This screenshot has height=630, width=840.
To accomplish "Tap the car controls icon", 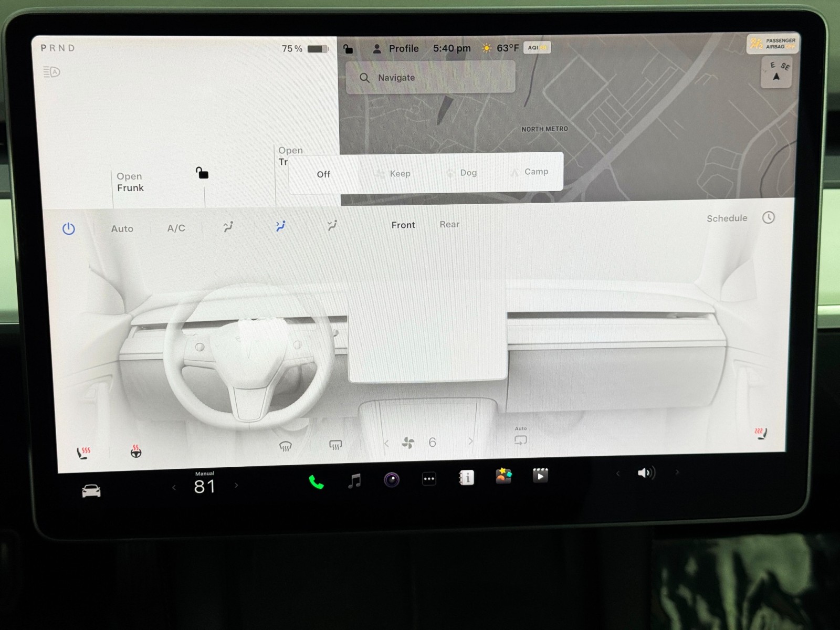I will tap(91, 491).
